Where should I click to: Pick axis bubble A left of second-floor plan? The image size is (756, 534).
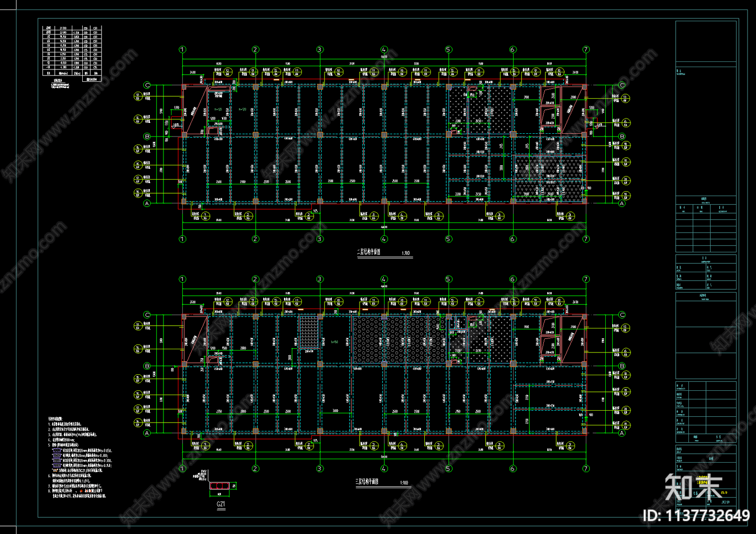coord(147,203)
